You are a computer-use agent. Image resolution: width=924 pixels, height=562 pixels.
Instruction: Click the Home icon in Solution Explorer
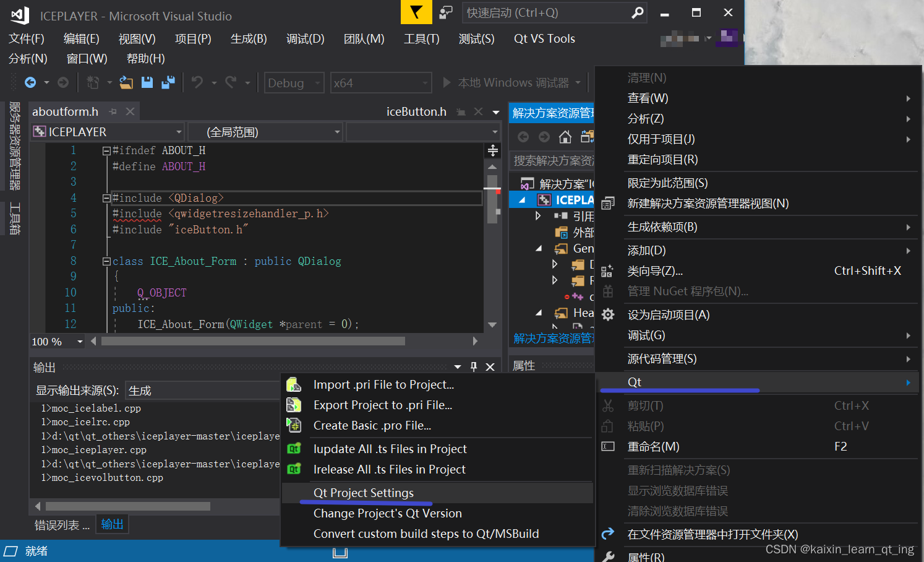tap(565, 137)
